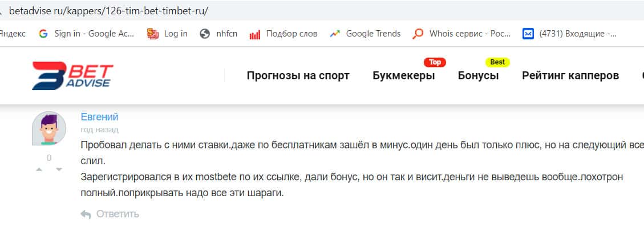Open the Евгений username link

pos(99,117)
